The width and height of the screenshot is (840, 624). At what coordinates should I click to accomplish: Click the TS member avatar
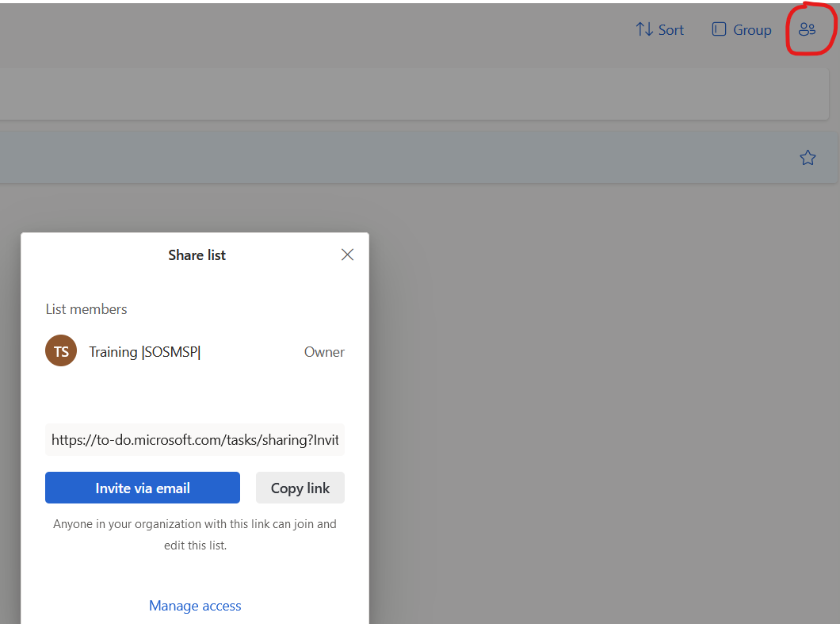tap(61, 351)
